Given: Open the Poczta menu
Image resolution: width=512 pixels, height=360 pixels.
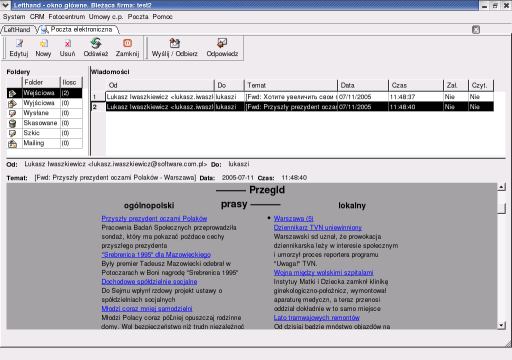Looking at the screenshot, I should 138,17.
